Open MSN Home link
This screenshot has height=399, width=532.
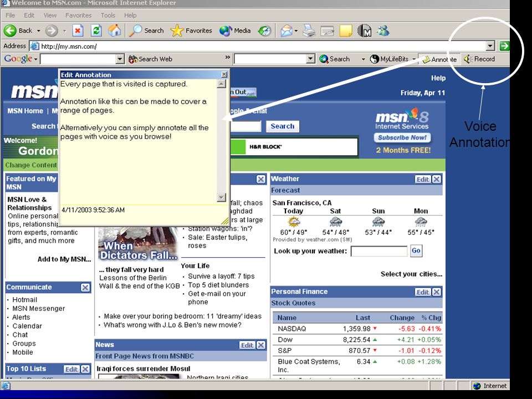point(25,111)
